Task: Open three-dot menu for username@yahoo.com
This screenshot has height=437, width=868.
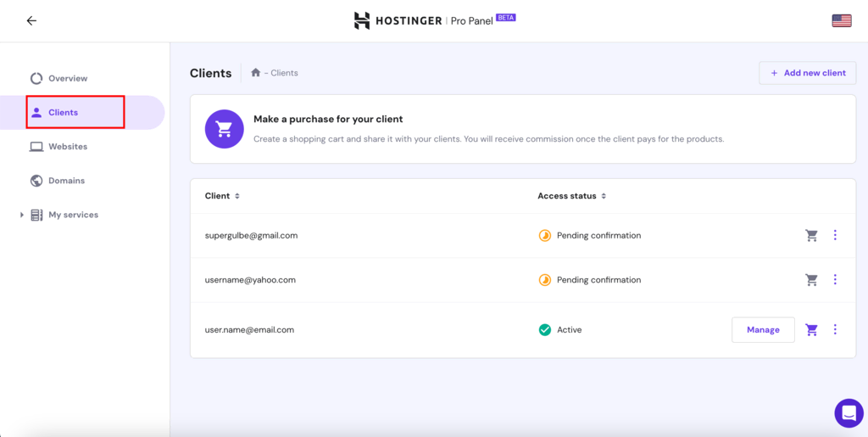Action: pyautogui.click(x=835, y=280)
